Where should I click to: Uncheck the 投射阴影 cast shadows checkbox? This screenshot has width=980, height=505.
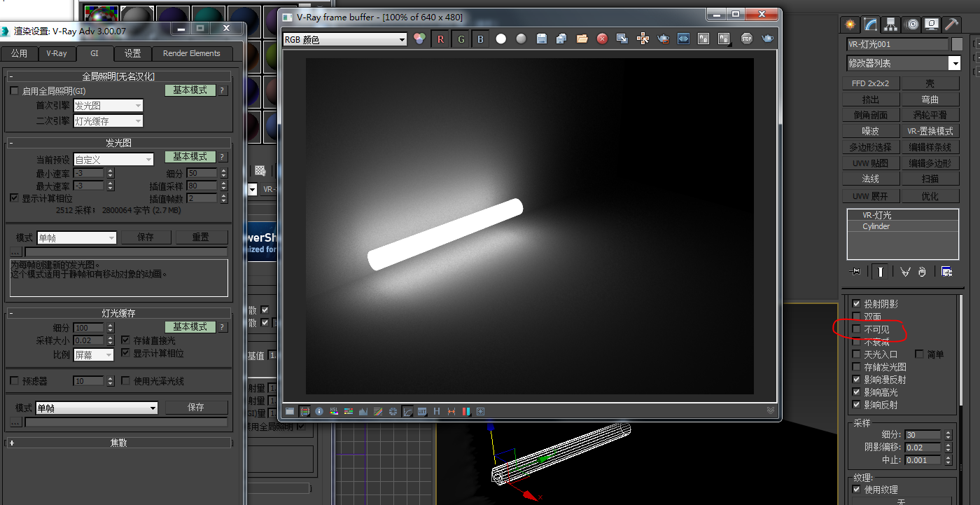click(856, 304)
